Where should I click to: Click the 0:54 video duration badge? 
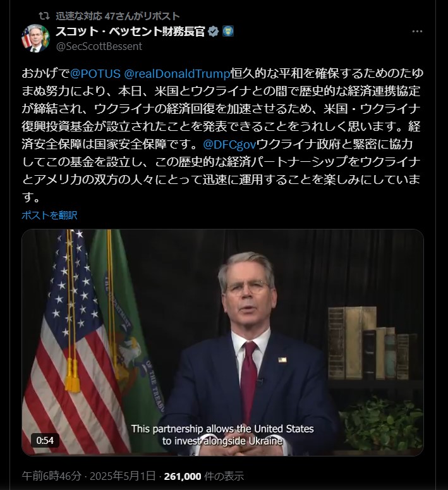point(45,440)
